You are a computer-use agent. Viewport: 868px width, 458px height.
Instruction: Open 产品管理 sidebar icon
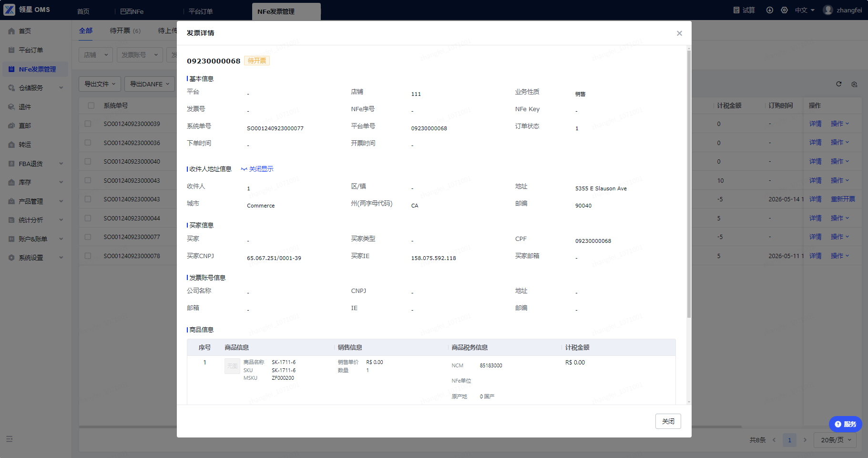(x=11, y=201)
